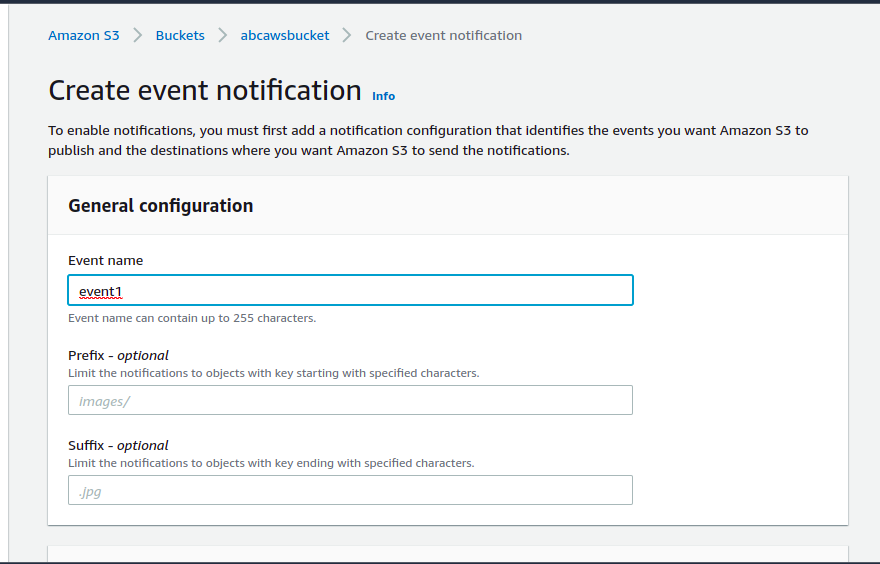
Task: Click the Prefix optional input field
Action: (x=350, y=400)
